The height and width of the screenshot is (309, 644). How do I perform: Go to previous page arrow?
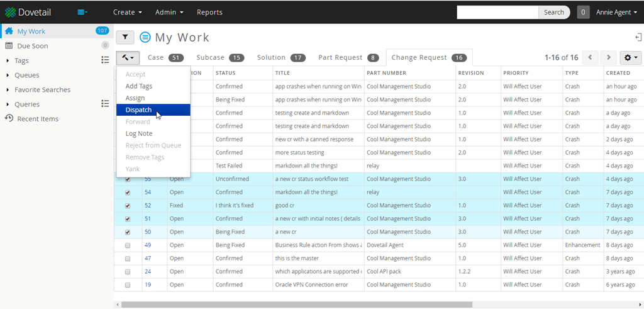tap(590, 57)
